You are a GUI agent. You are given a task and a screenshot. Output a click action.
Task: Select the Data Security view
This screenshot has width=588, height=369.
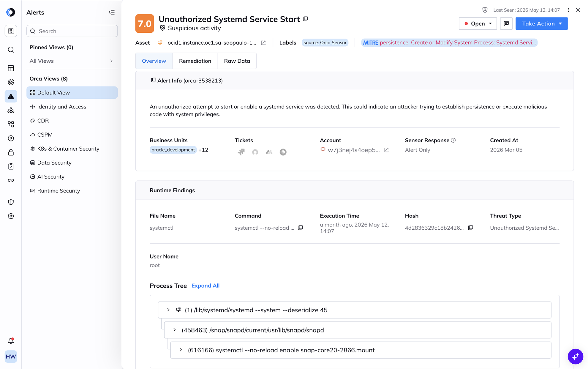point(72,163)
